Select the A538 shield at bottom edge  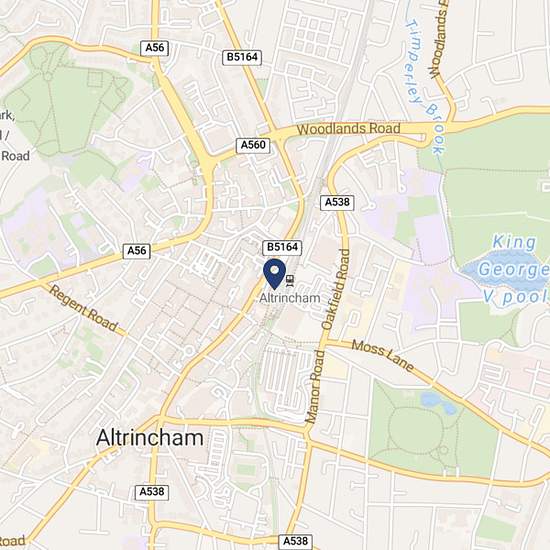(x=295, y=542)
